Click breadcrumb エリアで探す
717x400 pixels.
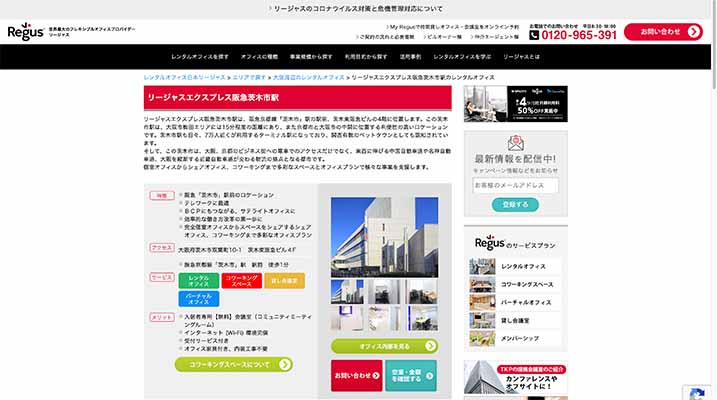(x=249, y=78)
